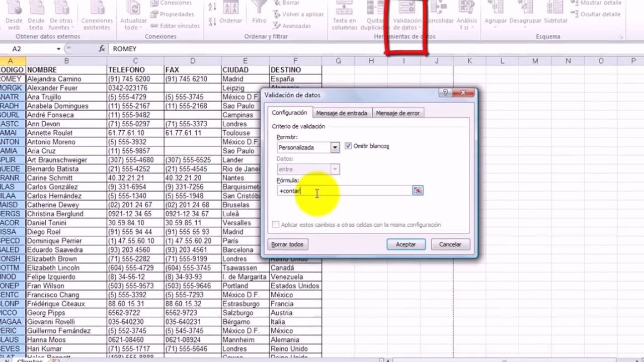Click the fx insert function icon

pos(102,49)
